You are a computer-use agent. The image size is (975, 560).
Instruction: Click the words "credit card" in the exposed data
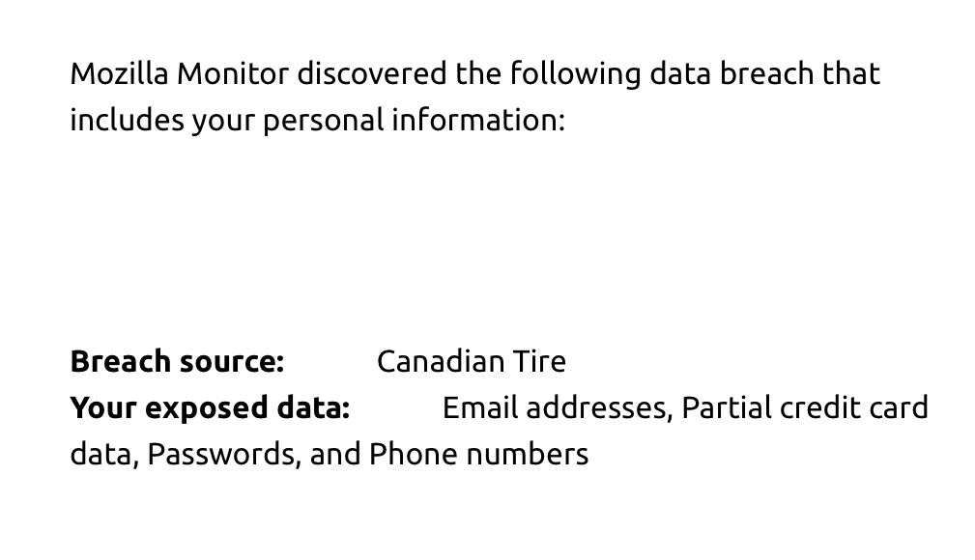(853, 407)
